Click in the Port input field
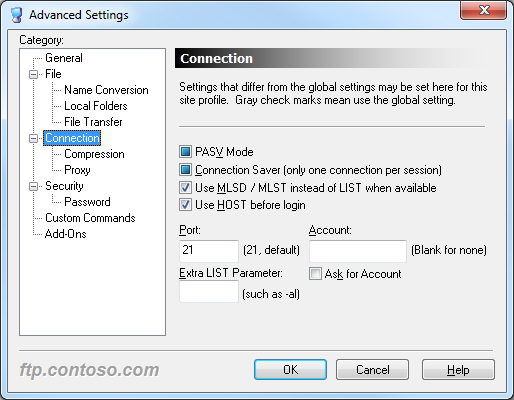Screen dimensions: 514x400 (x=209, y=251)
